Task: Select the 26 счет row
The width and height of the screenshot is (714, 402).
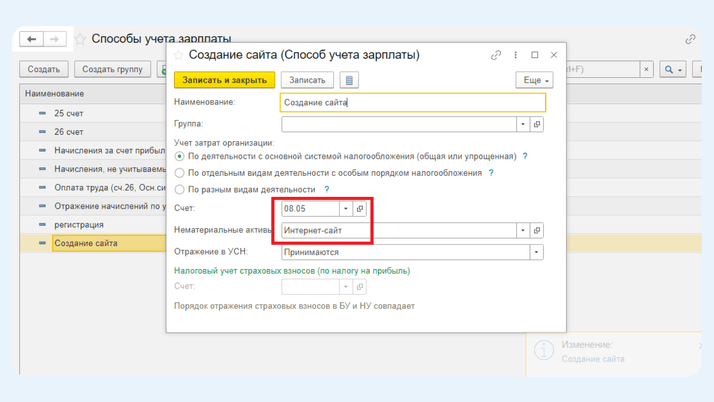Action: (x=93, y=132)
